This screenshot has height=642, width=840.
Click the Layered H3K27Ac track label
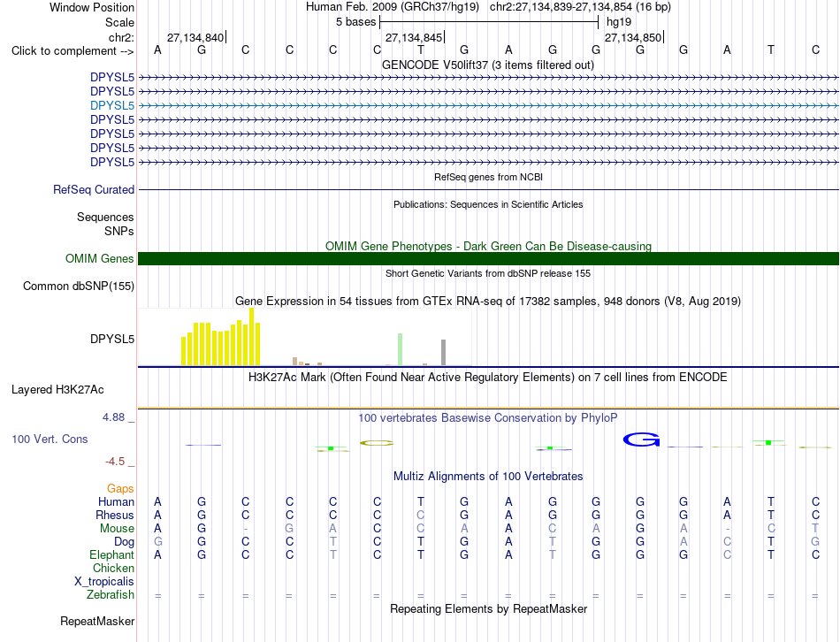pyautogui.click(x=57, y=390)
